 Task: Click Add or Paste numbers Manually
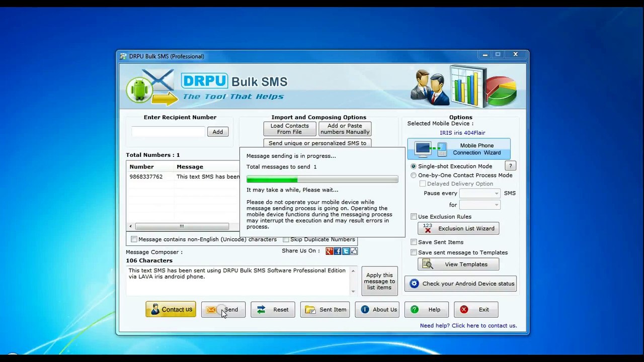point(345,129)
